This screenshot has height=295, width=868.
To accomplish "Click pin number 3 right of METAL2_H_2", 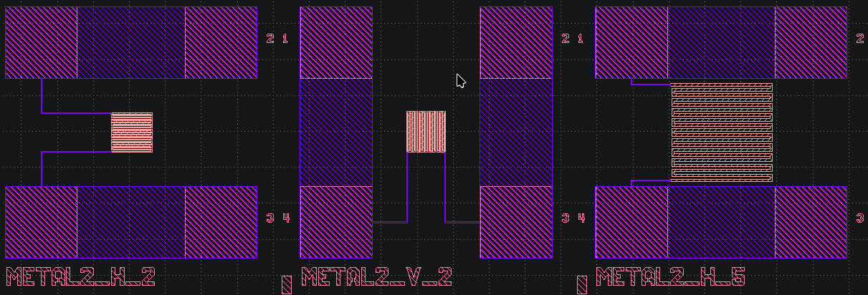I will (270, 218).
